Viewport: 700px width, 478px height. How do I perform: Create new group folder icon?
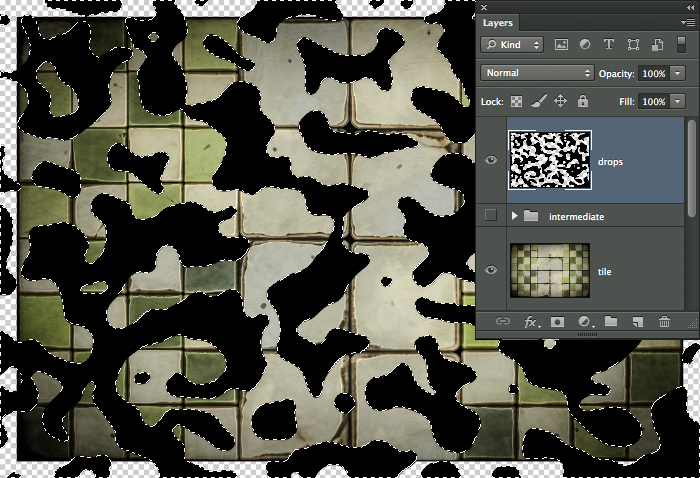pos(611,321)
